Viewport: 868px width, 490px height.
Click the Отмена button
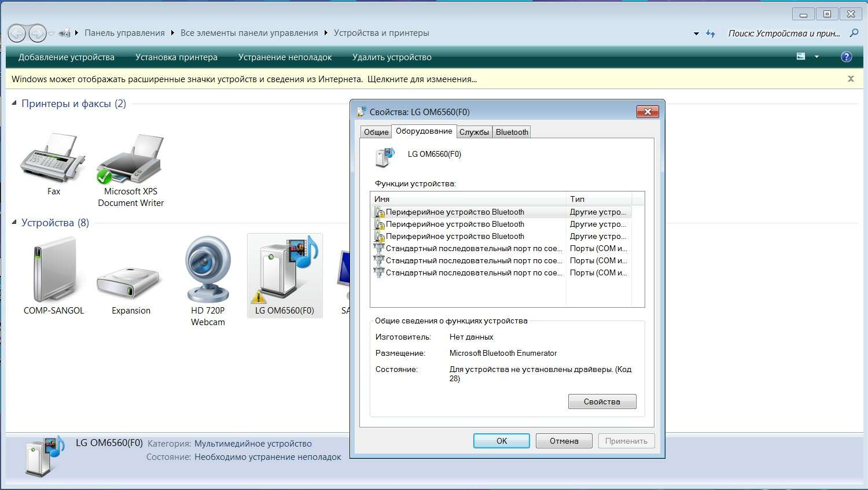tap(564, 441)
